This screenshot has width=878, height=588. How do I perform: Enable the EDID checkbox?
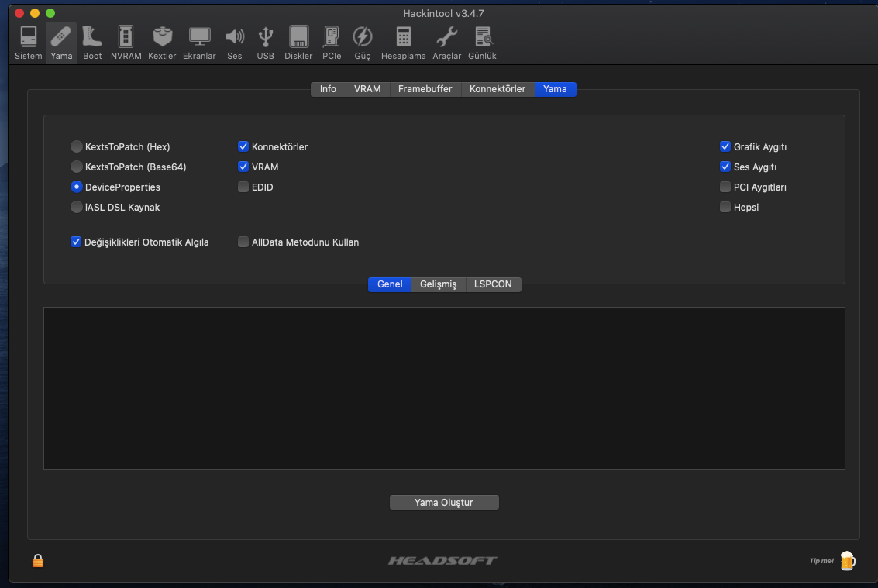243,187
